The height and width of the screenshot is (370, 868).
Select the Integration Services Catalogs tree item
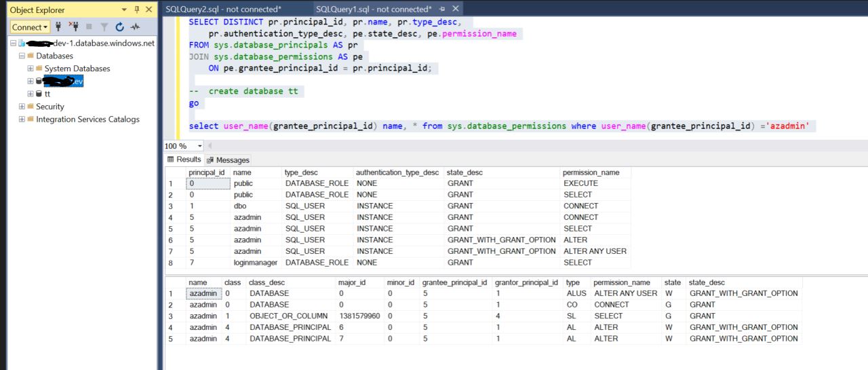tap(87, 119)
